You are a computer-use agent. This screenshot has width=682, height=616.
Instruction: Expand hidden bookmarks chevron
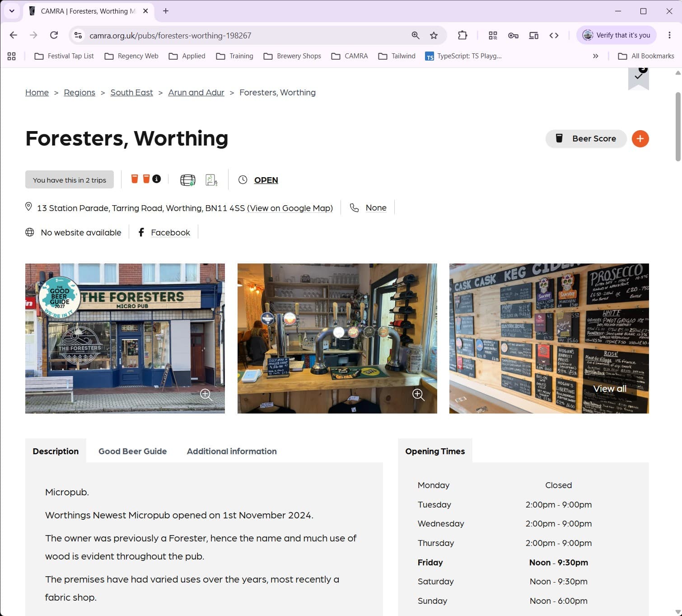pyautogui.click(x=595, y=56)
